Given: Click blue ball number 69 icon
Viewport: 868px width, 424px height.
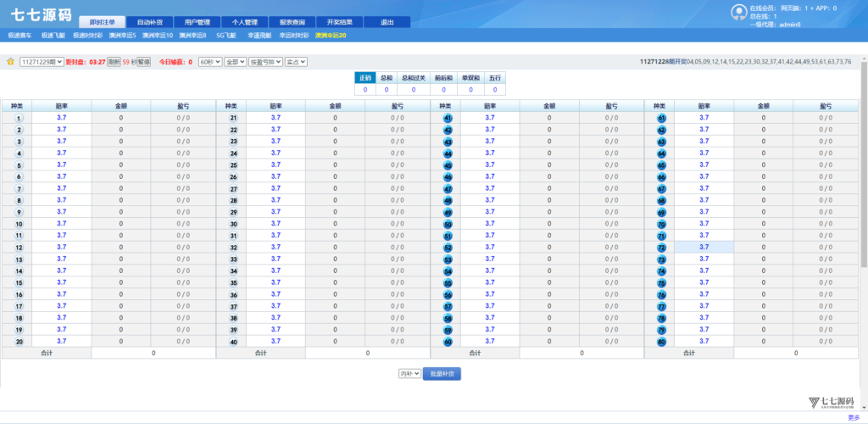Looking at the screenshot, I should coord(661,212).
